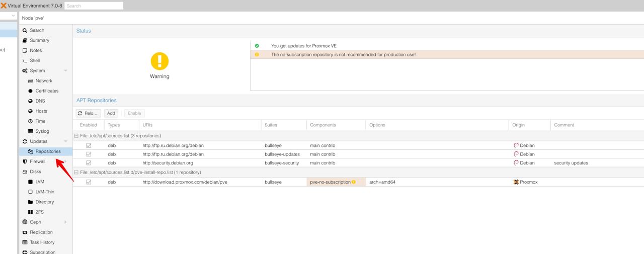Viewport: 644px width, 254px height.
Task: Sort by the URIs column header
Action: 200,125
